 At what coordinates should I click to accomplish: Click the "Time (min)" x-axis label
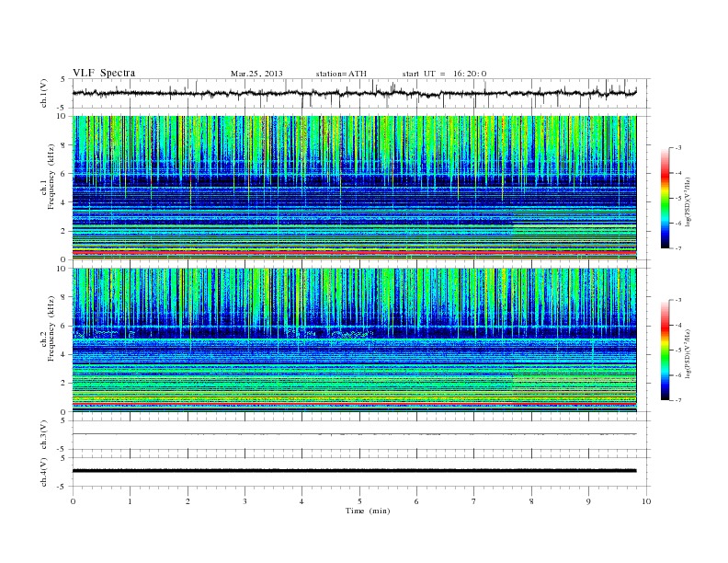pos(368,511)
